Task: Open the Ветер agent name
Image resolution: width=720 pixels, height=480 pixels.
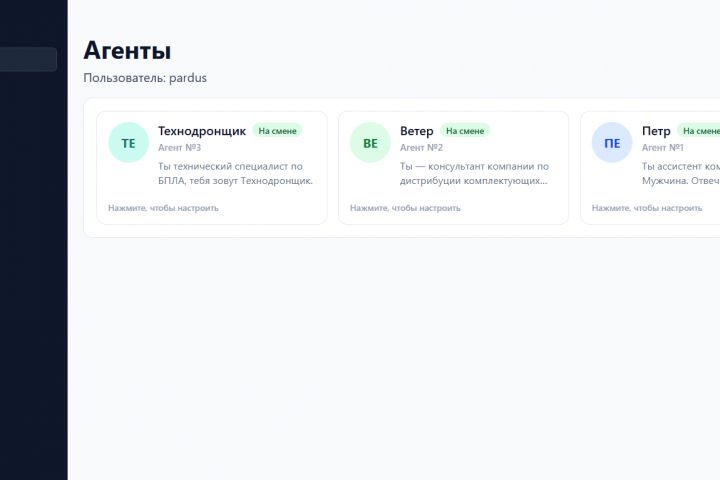Action: [x=416, y=131]
